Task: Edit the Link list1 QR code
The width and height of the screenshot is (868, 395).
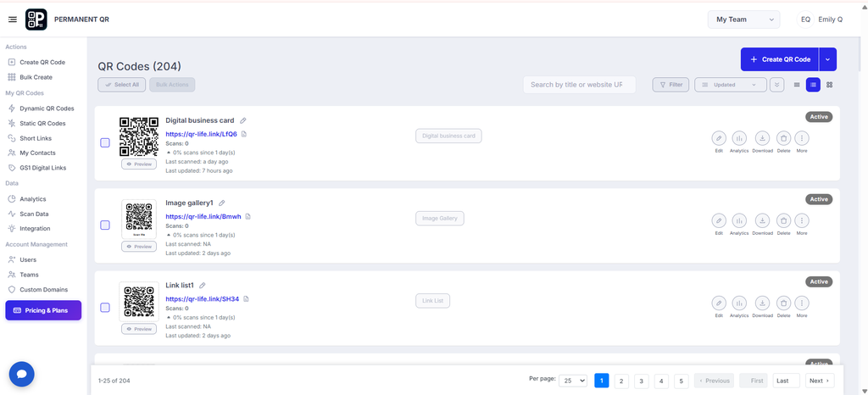Action: click(719, 303)
